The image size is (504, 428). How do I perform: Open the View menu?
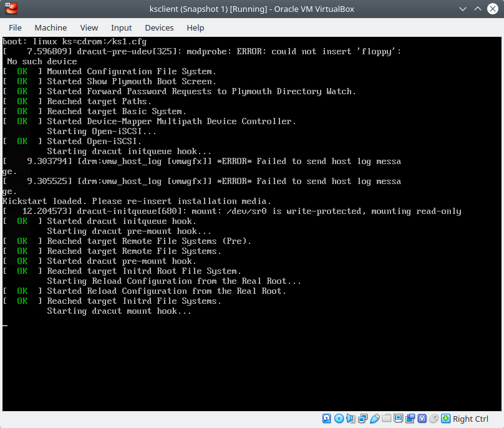(89, 28)
